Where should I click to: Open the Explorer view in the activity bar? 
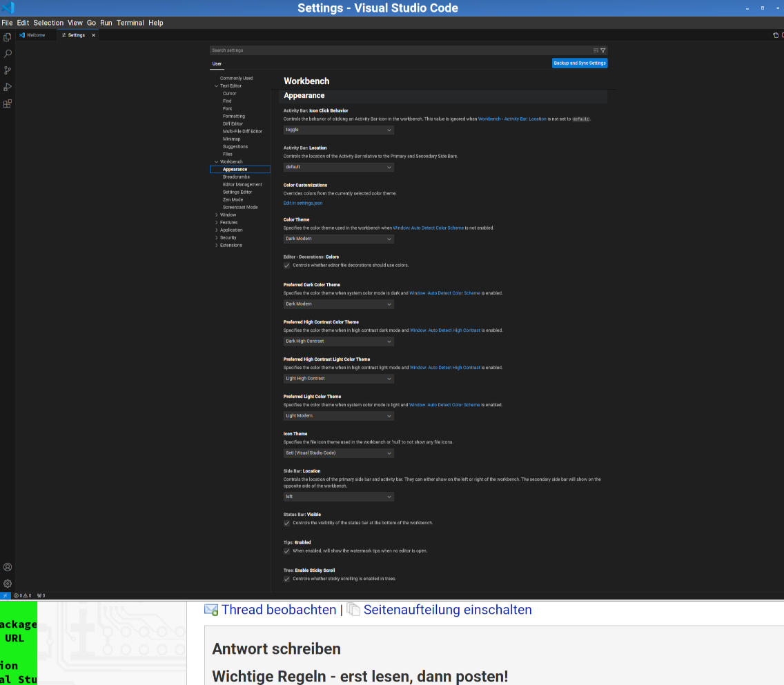8,37
